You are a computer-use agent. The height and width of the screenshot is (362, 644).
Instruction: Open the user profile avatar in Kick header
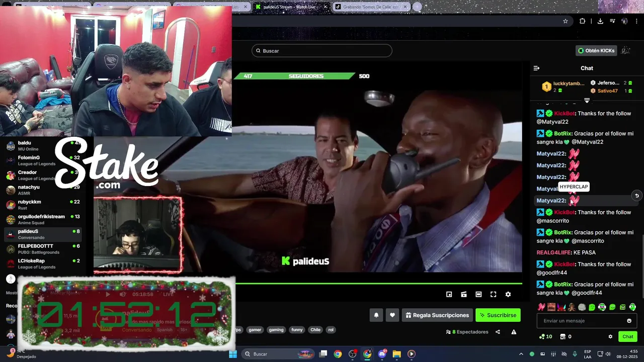point(626,51)
